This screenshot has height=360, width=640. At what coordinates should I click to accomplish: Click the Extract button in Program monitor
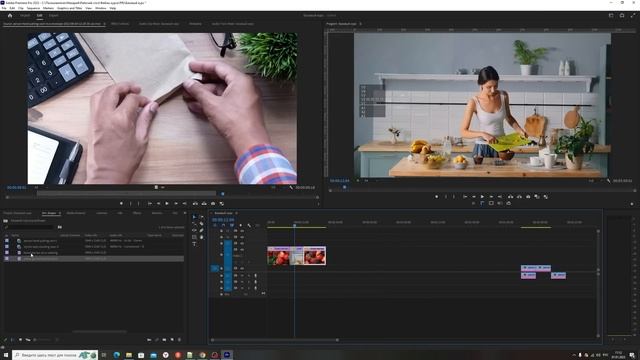tap(519, 197)
